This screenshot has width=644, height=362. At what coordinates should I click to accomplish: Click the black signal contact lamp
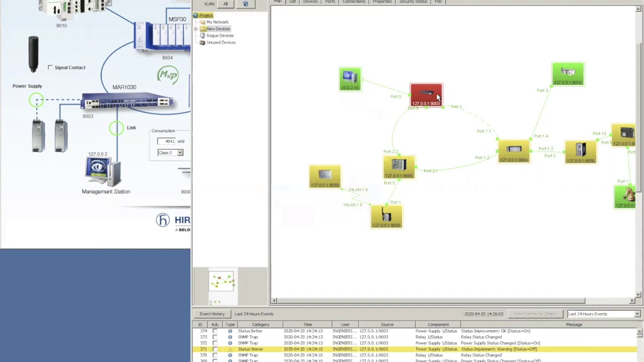point(33,54)
